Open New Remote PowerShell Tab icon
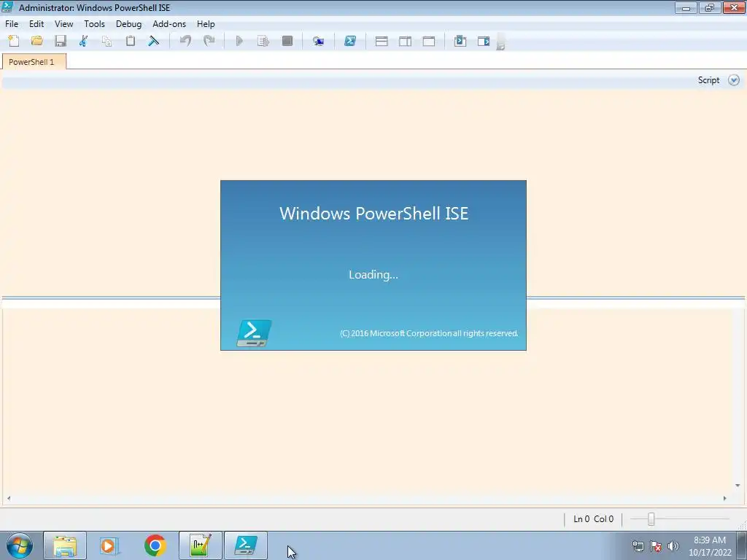747x560 pixels. tap(318, 41)
